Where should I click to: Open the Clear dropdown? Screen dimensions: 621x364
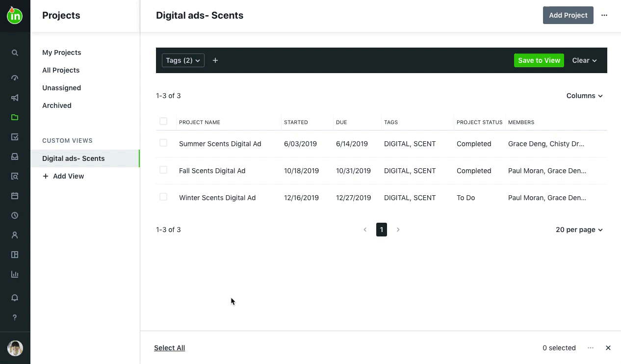point(585,60)
